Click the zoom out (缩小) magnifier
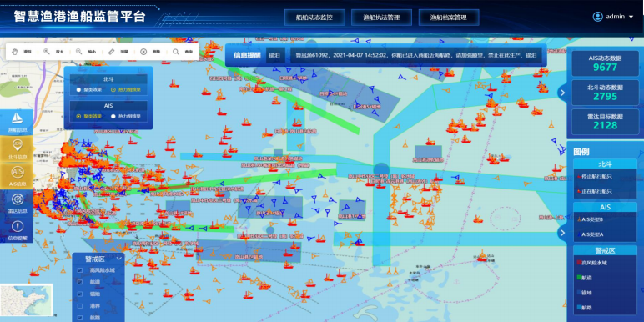 coord(78,52)
